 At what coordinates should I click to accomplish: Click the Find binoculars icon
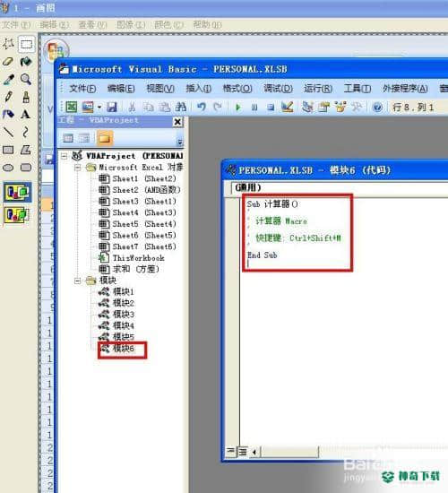pos(181,108)
